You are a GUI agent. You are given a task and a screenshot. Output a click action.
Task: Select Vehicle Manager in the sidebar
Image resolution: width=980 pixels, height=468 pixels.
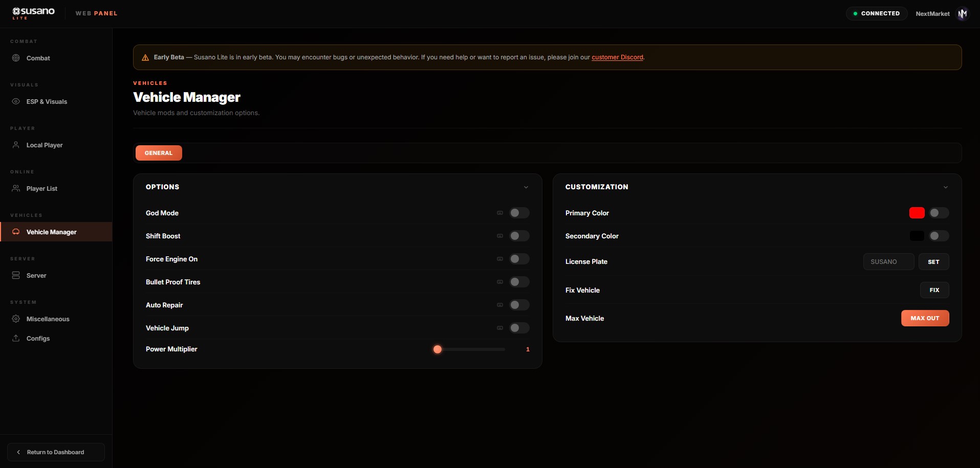pos(56,232)
